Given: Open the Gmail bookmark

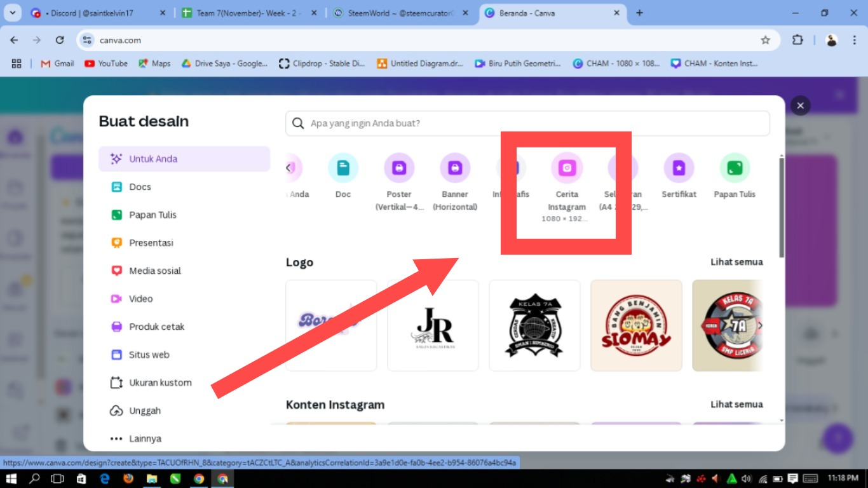Looking at the screenshot, I should pos(57,64).
